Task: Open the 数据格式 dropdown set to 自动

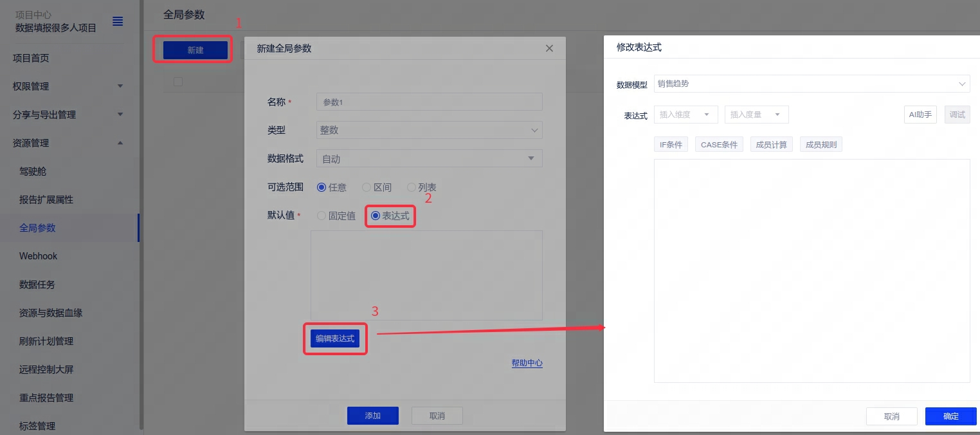Action: point(429,158)
